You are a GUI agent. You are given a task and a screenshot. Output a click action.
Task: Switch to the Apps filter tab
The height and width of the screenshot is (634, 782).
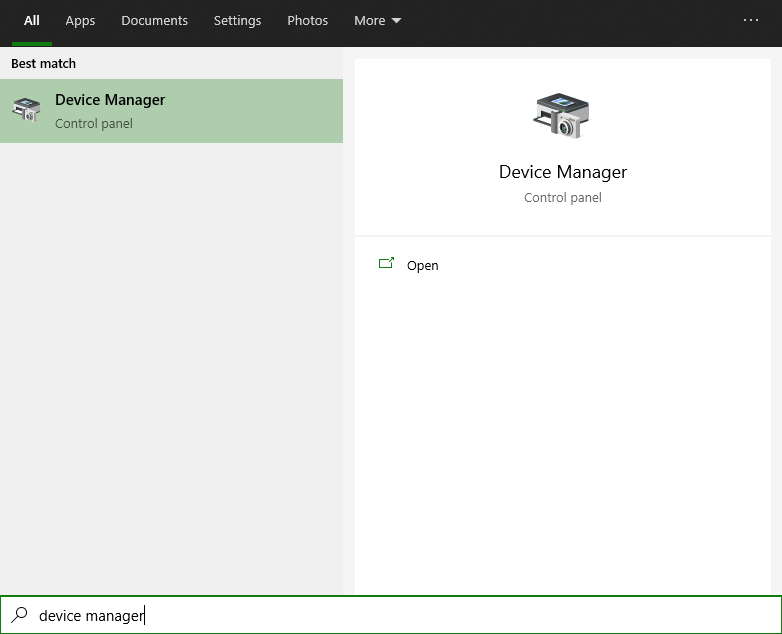click(x=80, y=21)
